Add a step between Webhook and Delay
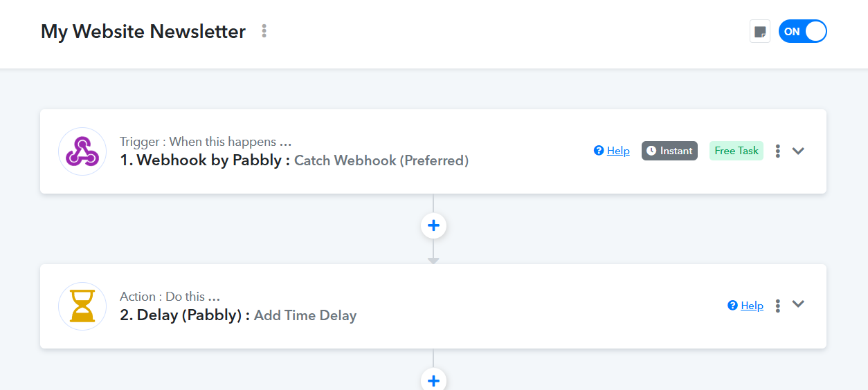868x390 pixels. (x=433, y=225)
